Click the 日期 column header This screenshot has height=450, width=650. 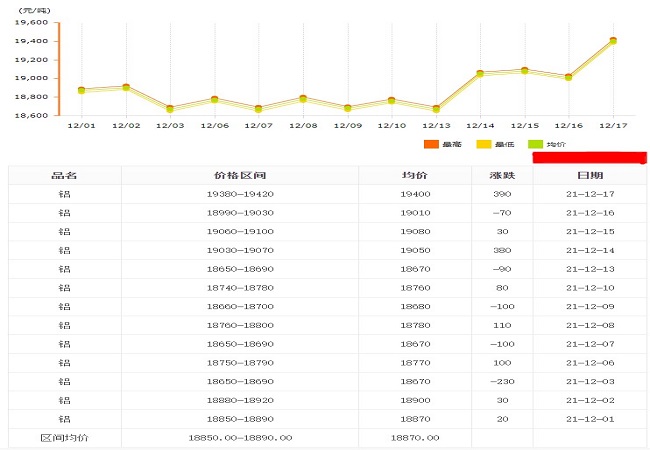589,176
